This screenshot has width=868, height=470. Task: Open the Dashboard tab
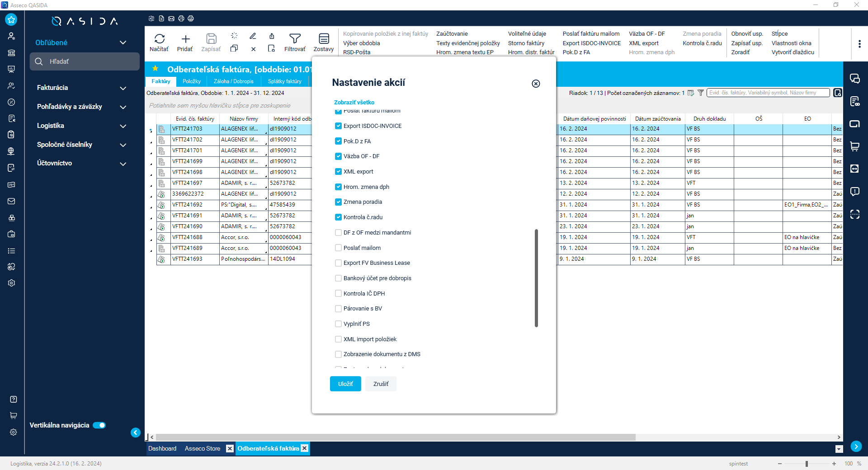tap(162, 448)
